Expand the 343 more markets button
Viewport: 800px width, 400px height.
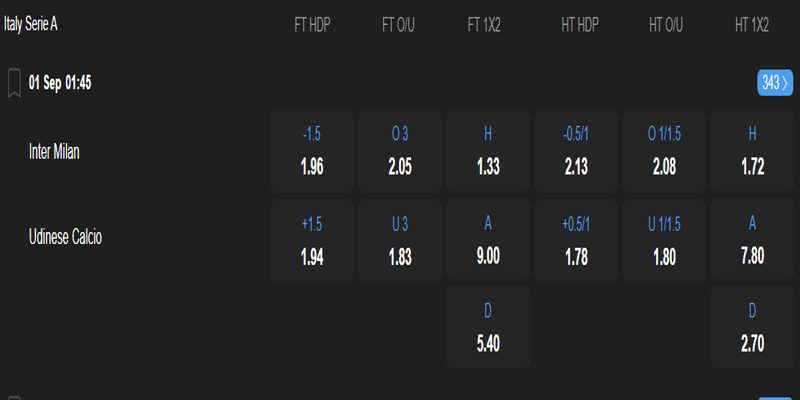(774, 83)
